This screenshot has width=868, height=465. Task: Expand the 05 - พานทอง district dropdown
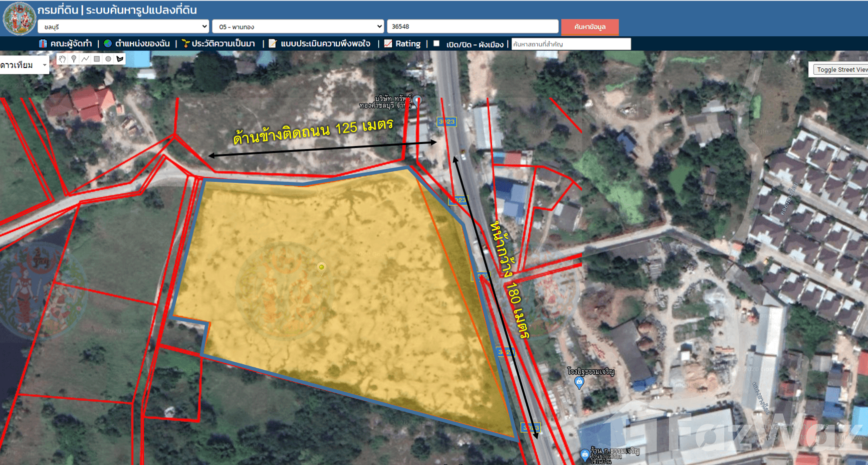coord(298,26)
